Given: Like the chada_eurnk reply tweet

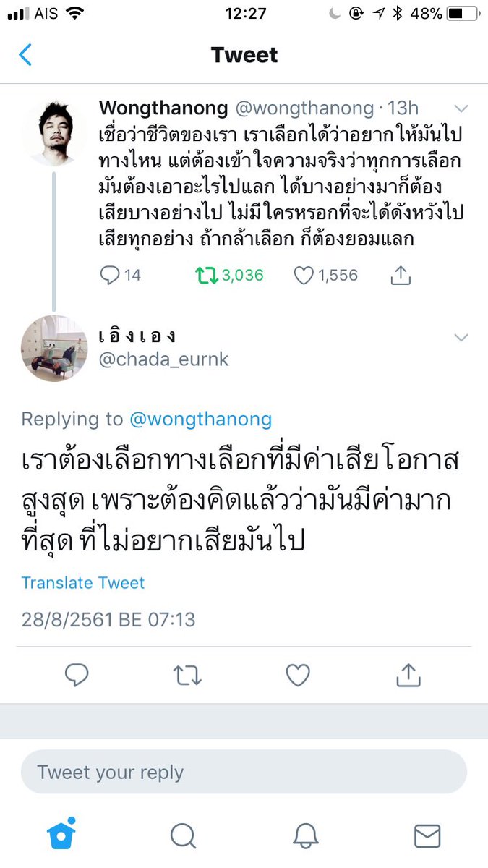Looking at the screenshot, I should click(x=297, y=675).
